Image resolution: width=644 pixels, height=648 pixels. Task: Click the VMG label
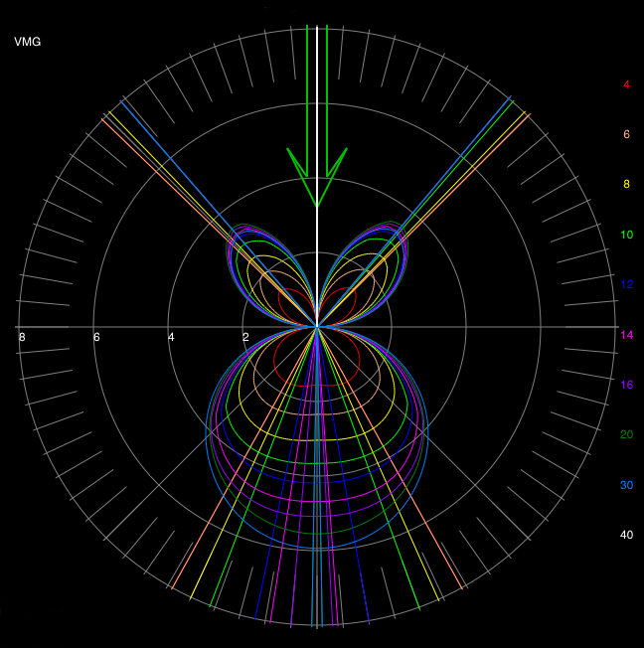point(27,42)
